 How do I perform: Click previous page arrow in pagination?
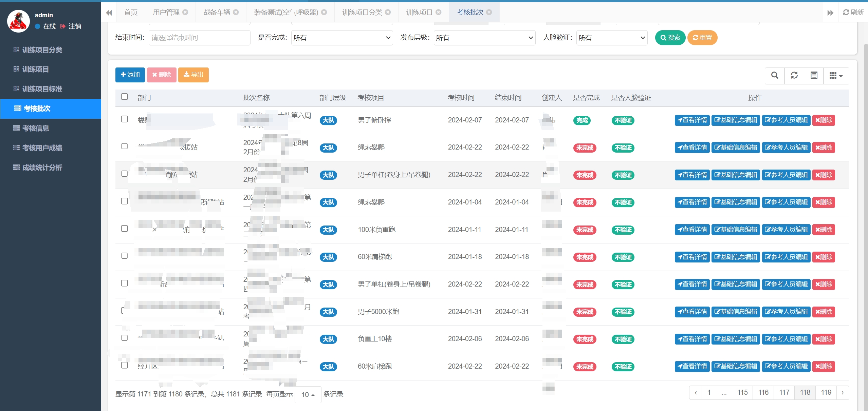point(696,393)
